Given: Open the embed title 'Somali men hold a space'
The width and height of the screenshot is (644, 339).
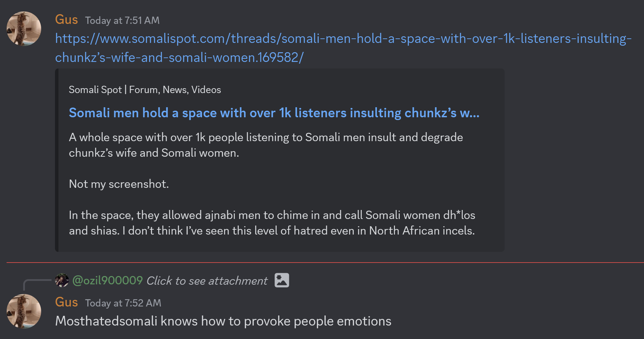Looking at the screenshot, I should coord(274,113).
